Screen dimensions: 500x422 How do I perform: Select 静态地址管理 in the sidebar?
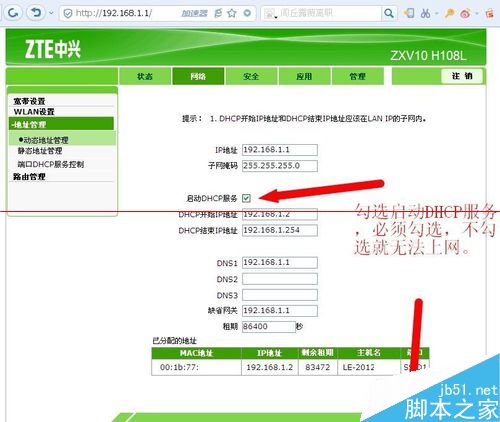[40, 151]
